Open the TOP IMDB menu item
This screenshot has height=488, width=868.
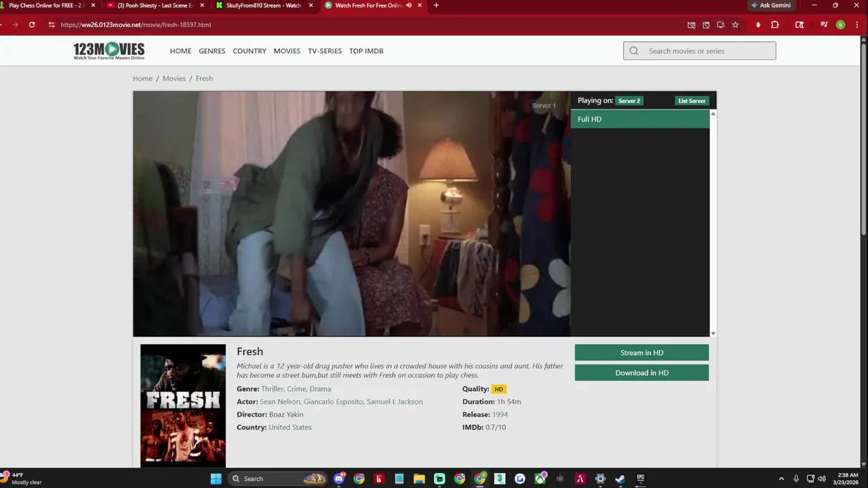pyautogui.click(x=366, y=51)
